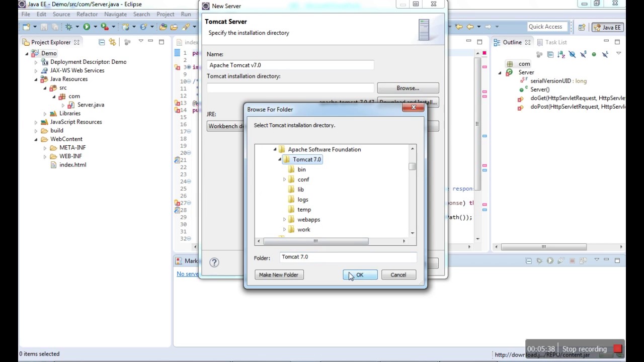Click the New wizard toolbar icon
The image size is (644, 362).
point(26,27)
